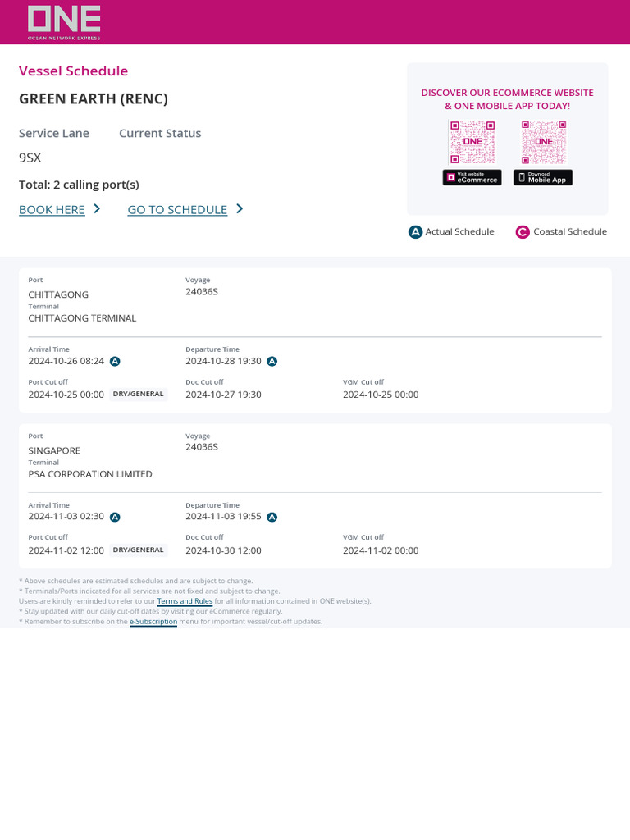This screenshot has height=840, width=630.
Task: Click Actual icon next to Chittagong arrival time
Action: click(115, 362)
